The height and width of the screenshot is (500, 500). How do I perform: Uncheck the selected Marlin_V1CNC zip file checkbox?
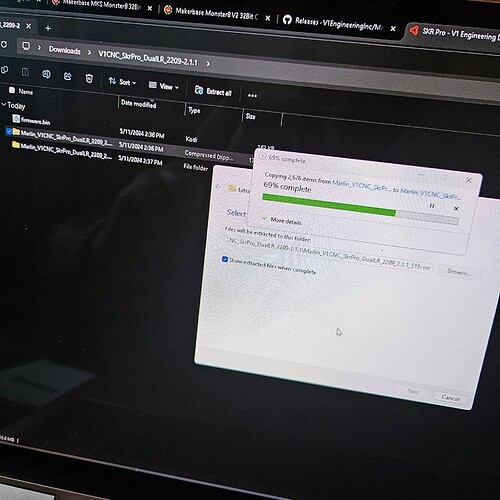tap(9, 131)
